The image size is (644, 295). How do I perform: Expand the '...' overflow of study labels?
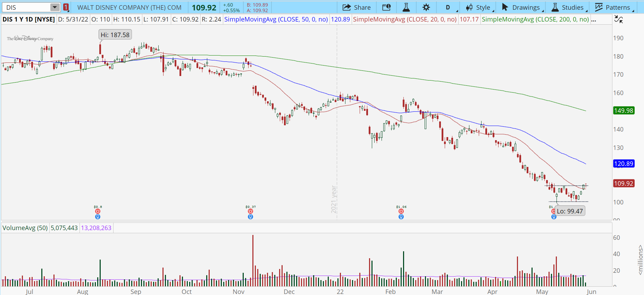click(x=594, y=20)
